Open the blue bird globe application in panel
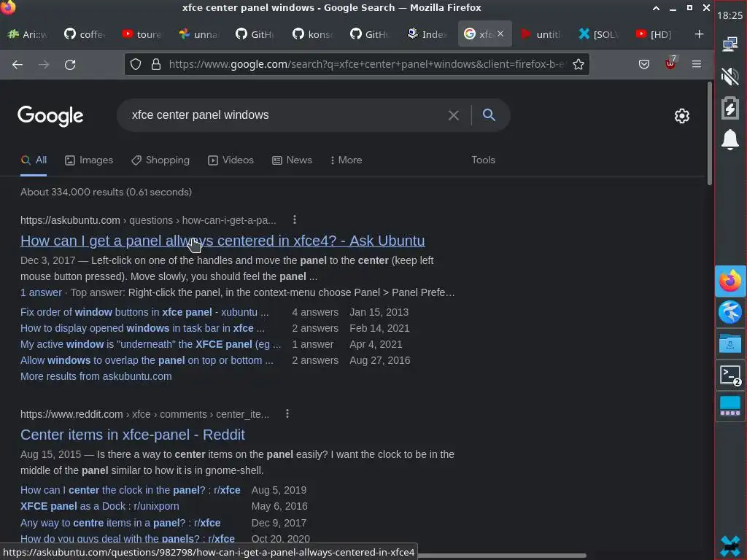 (730, 313)
